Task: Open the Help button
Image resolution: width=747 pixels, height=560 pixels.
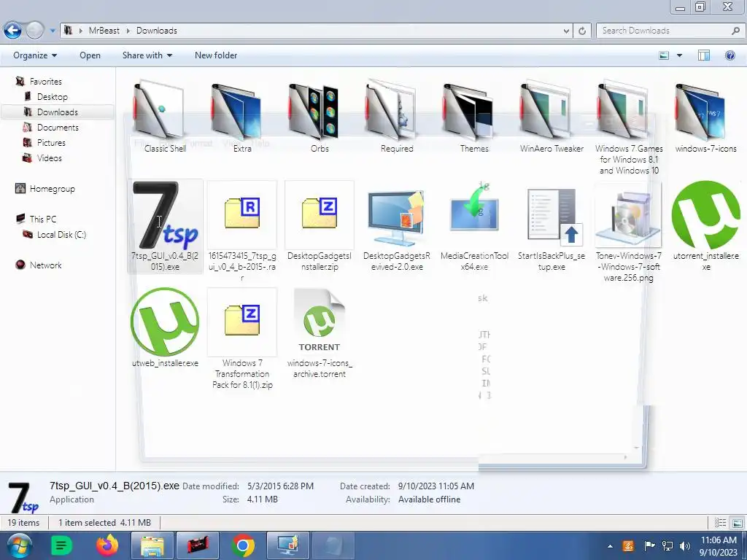Action: coord(729,55)
